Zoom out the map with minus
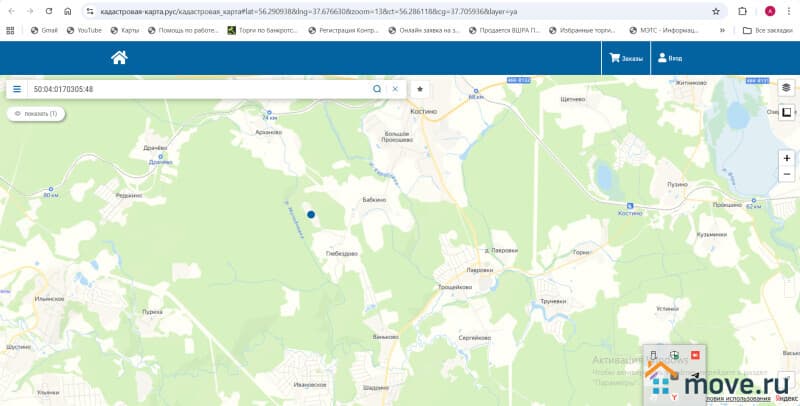800x406 pixels. (786, 174)
